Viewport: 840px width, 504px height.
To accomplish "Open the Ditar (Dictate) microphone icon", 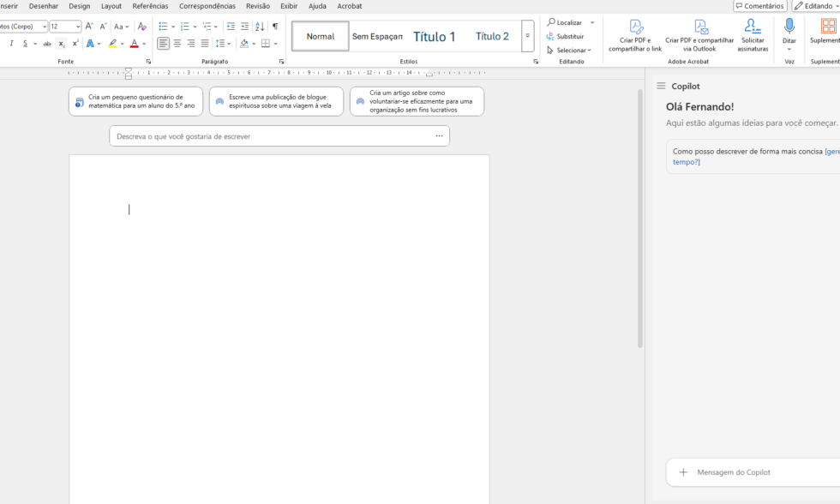I will tap(789, 28).
